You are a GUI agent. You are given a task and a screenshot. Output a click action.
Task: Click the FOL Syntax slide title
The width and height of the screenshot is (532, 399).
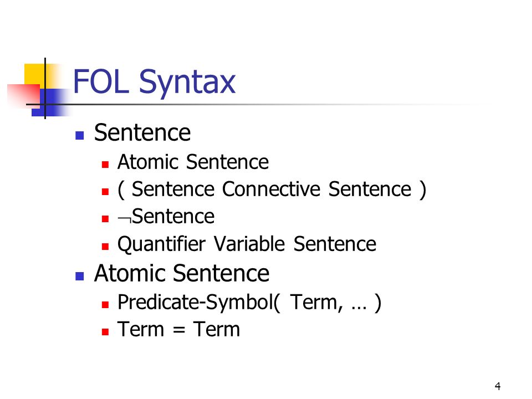point(154,82)
